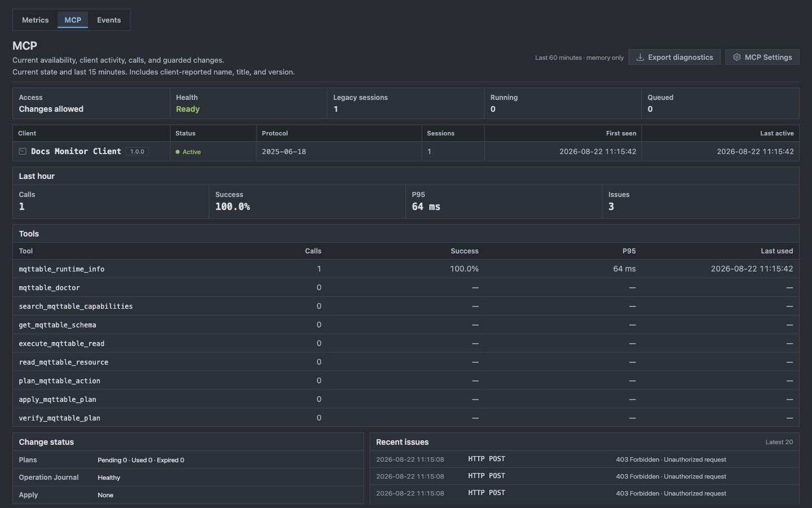Screen dimensions: 812x508
Task: Click the P95 column header in Tools
Action: pyautogui.click(x=629, y=251)
